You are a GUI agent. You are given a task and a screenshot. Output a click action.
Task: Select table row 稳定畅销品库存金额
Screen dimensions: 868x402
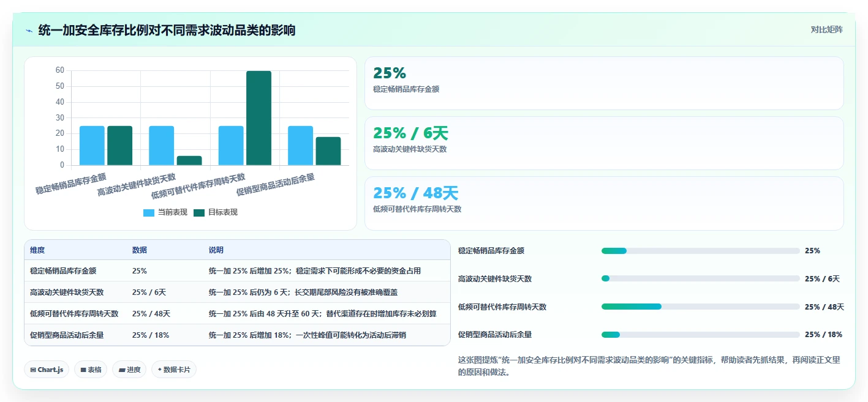pyautogui.click(x=237, y=270)
